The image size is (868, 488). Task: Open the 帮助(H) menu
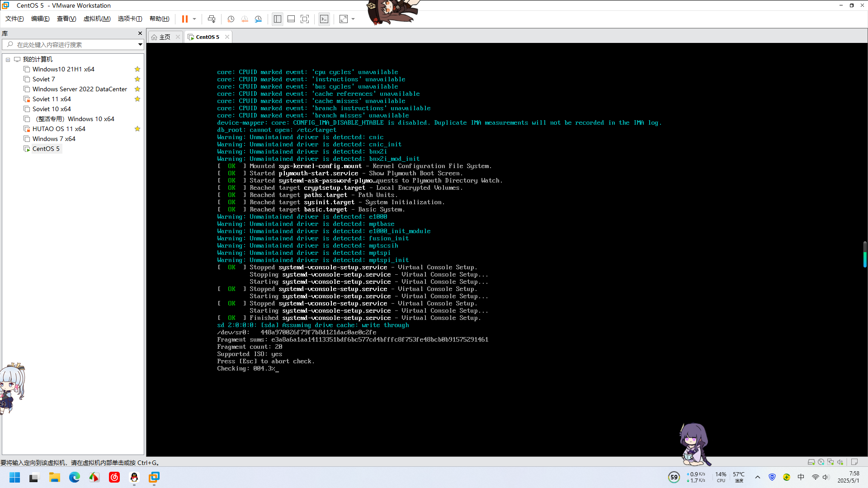coord(159,19)
